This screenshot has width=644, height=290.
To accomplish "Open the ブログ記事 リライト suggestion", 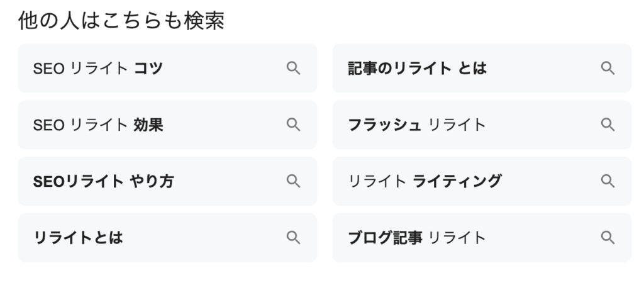I will pyautogui.click(x=417, y=238).
